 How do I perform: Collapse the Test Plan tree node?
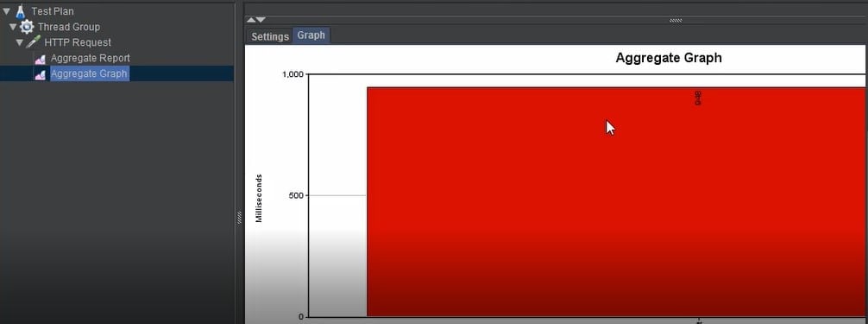click(6, 11)
